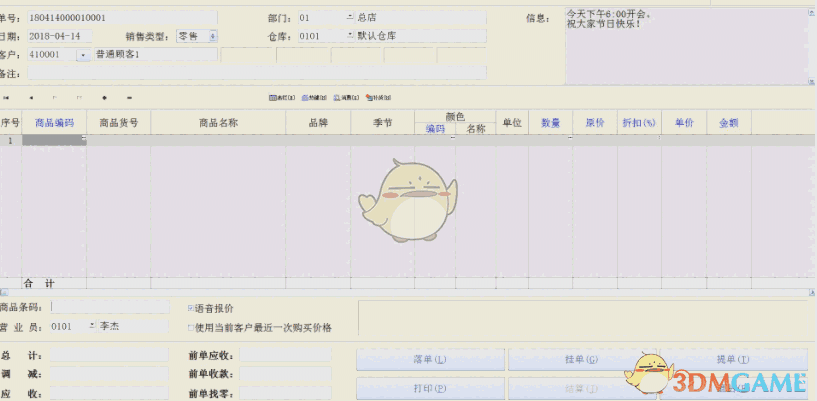Click the 单价 column header

coord(684,123)
